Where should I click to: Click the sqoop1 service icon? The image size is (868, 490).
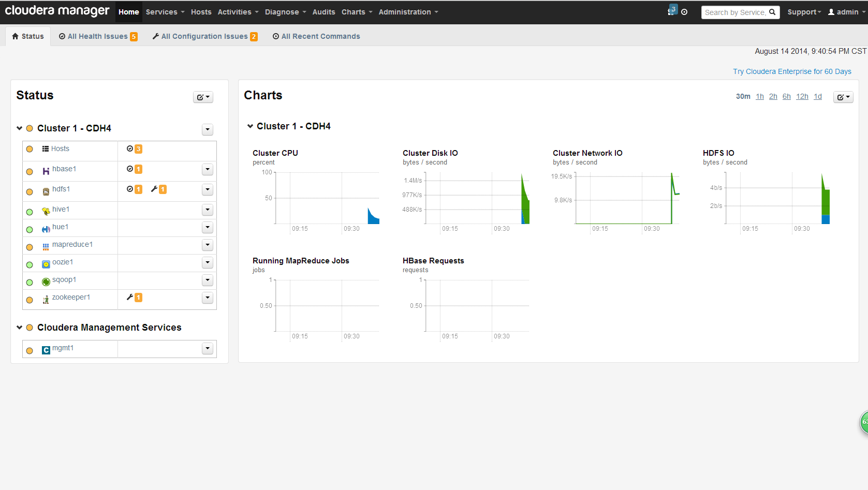click(x=46, y=281)
